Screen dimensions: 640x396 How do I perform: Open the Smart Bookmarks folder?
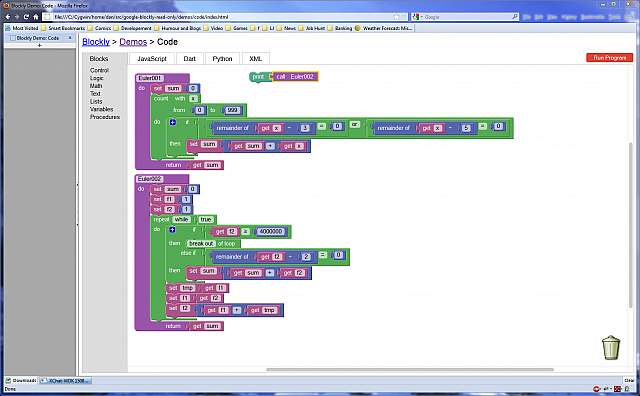tap(63, 28)
